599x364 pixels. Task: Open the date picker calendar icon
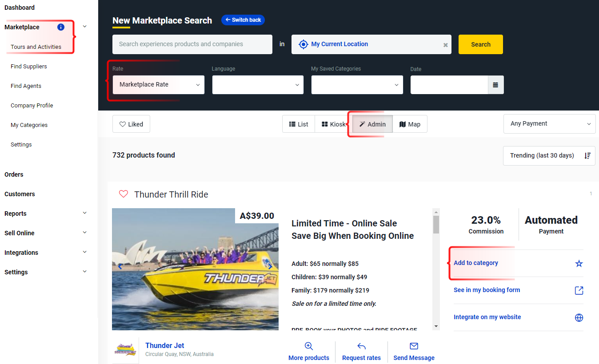click(495, 85)
